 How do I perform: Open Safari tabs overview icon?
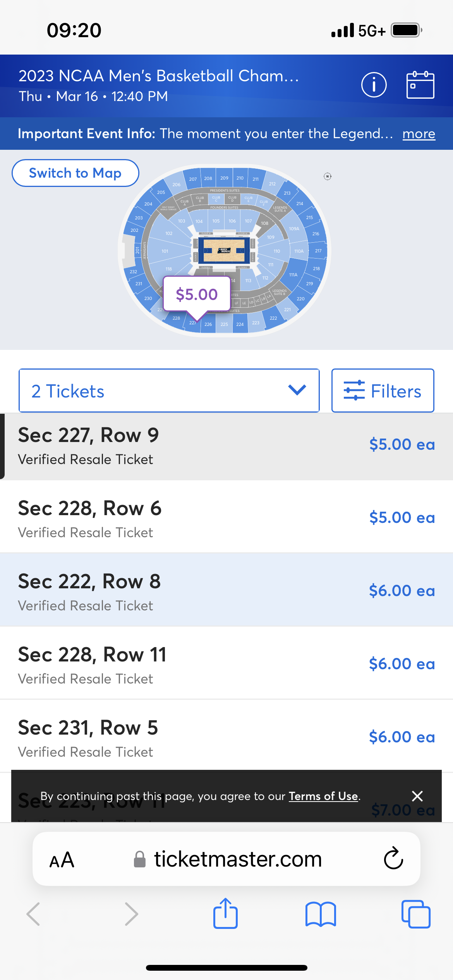[416, 914]
